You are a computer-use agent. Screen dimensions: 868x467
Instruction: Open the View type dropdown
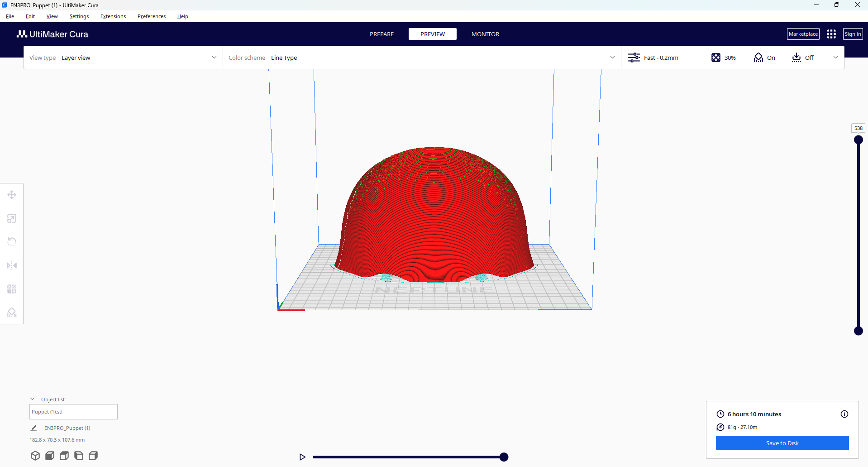[123, 58]
